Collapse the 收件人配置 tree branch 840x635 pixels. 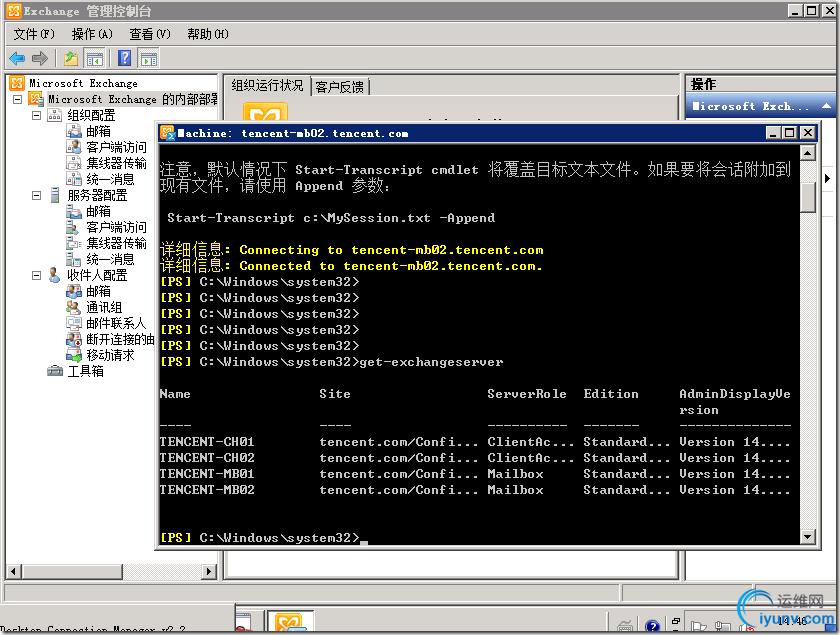[x=36, y=275]
